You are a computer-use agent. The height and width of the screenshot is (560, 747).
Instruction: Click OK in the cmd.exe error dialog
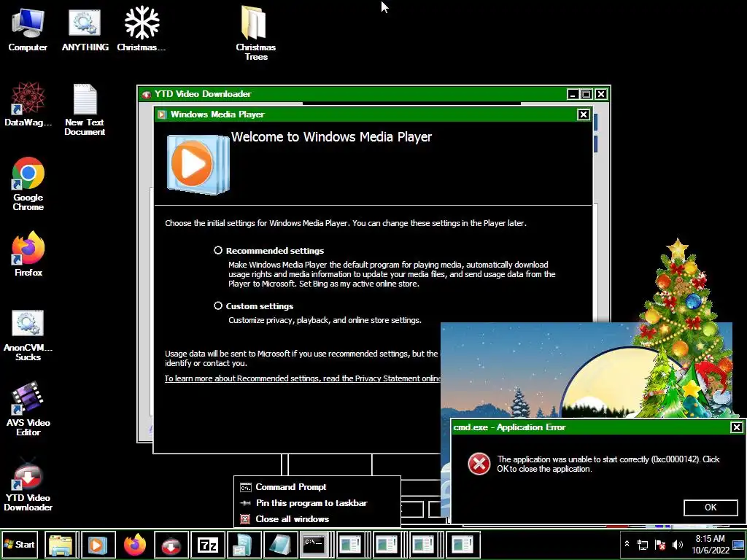(x=711, y=507)
